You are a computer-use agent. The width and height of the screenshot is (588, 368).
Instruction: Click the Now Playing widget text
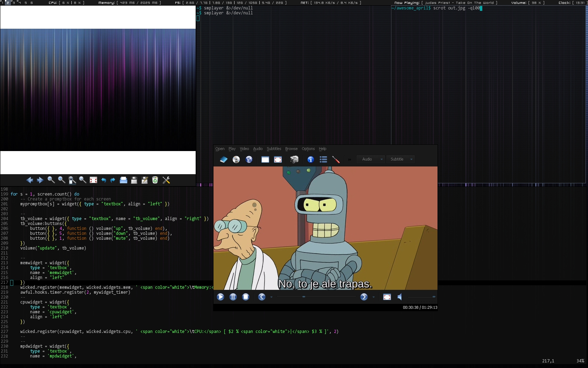tap(446, 2)
